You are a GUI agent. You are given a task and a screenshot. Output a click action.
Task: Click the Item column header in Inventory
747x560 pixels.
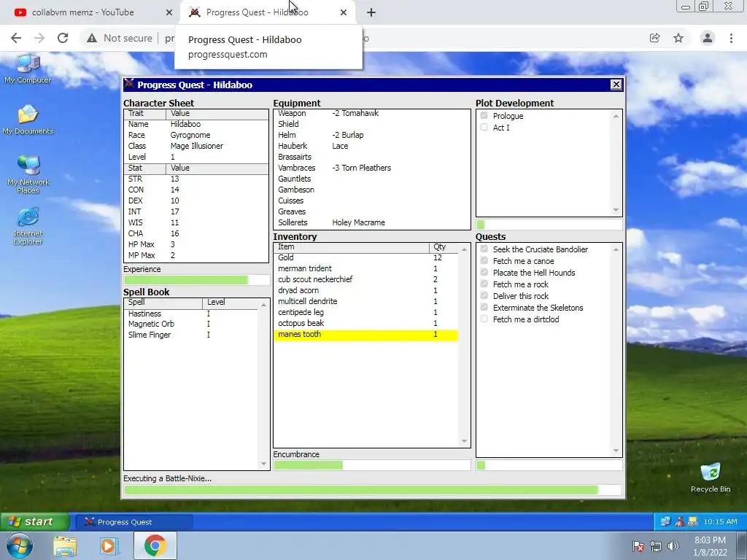351,247
